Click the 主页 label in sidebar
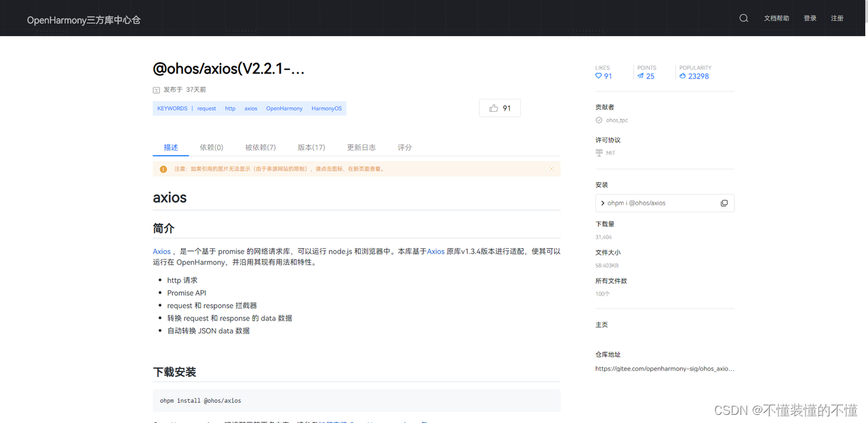868x423 pixels. (601, 325)
